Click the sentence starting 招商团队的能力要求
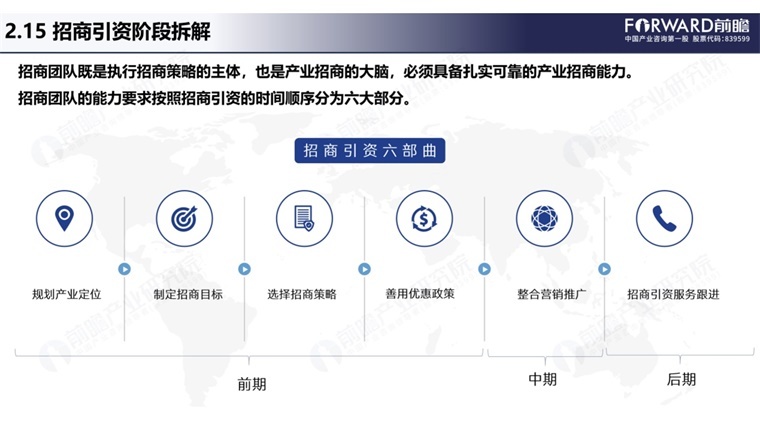The height and width of the screenshot is (427, 760). coord(215,98)
